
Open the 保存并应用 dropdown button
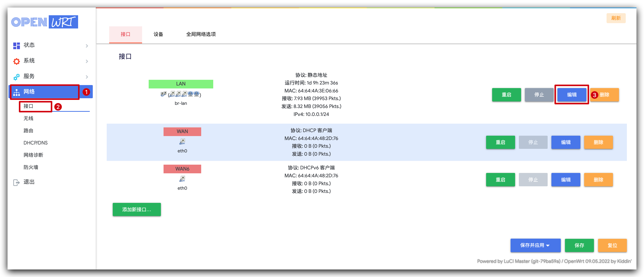pos(535,245)
